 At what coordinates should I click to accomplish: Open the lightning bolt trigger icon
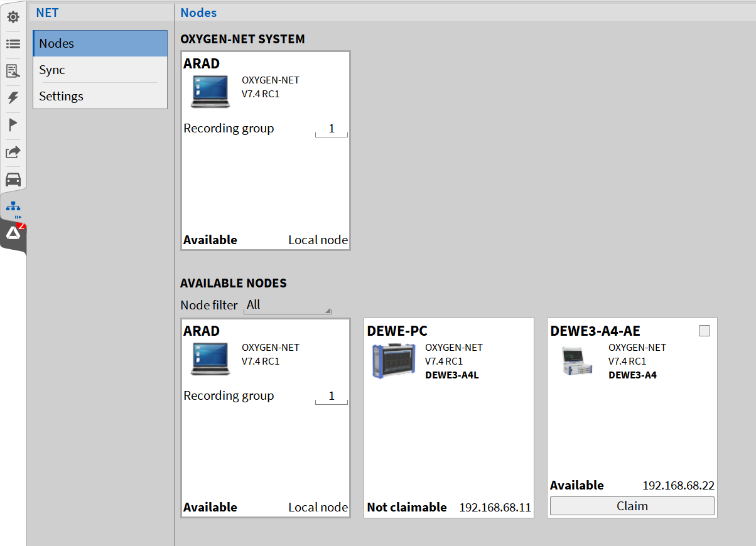13,98
